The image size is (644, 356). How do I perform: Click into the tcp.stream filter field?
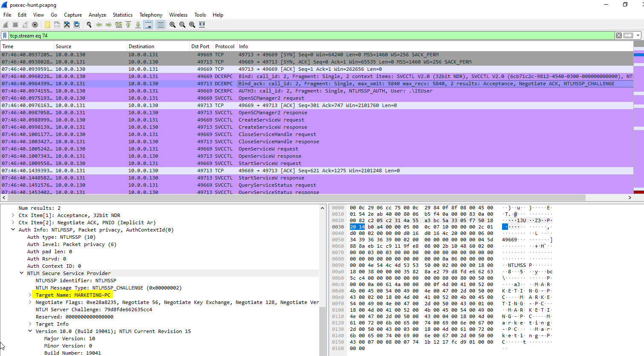311,36
